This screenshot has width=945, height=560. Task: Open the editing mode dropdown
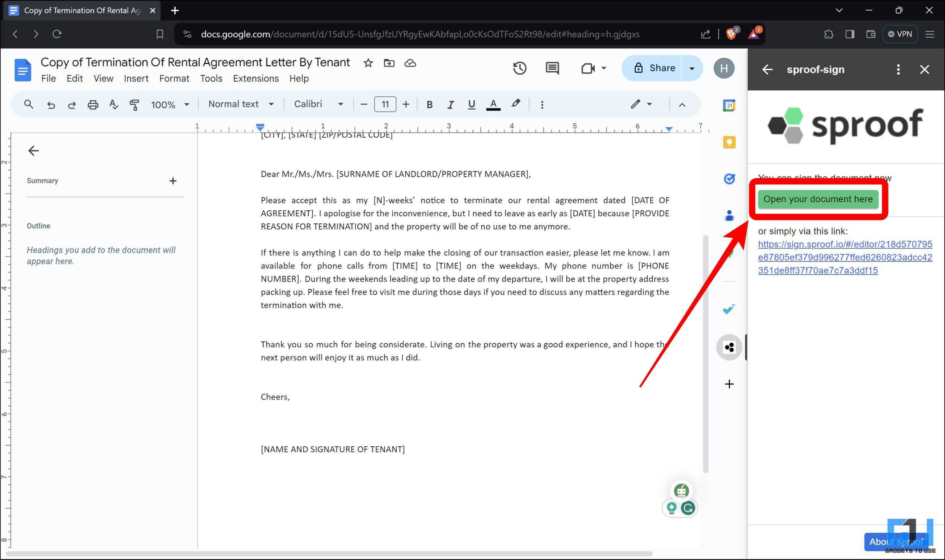pyautogui.click(x=641, y=104)
